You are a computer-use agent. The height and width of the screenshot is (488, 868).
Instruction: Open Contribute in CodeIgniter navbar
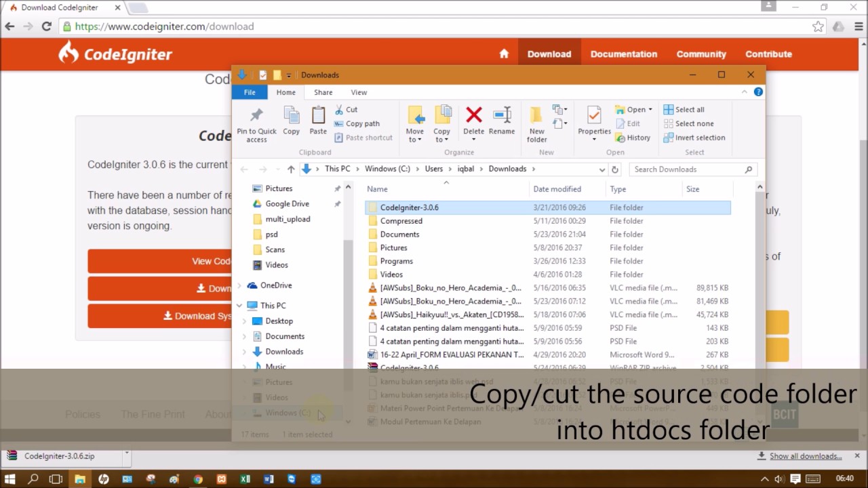(x=769, y=54)
